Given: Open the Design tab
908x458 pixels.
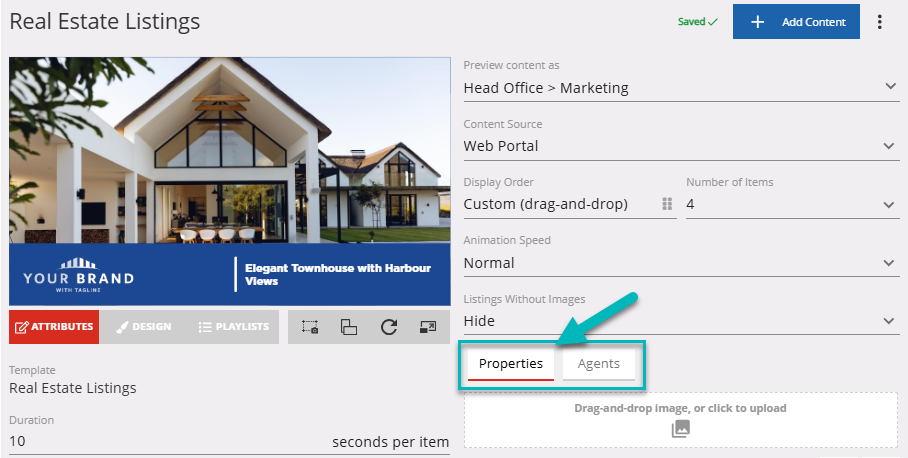Looking at the screenshot, I should pos(142,327).
